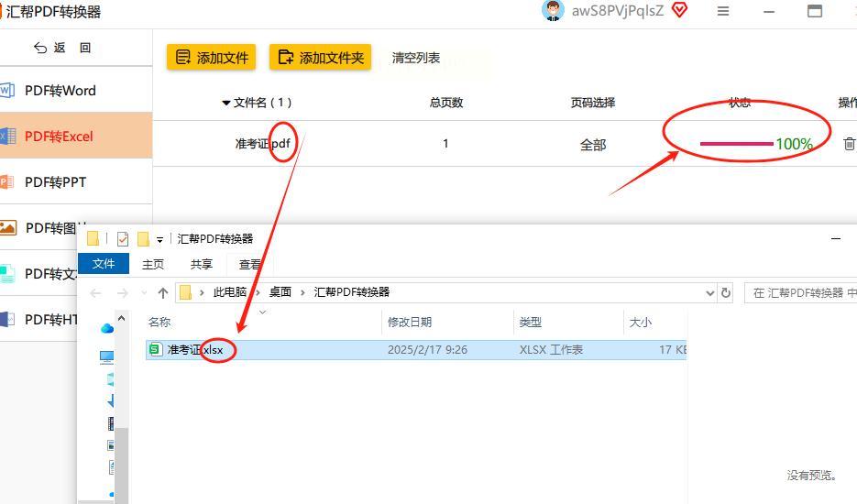Click the OneDrive cloud icon in navigation pane

107,328
